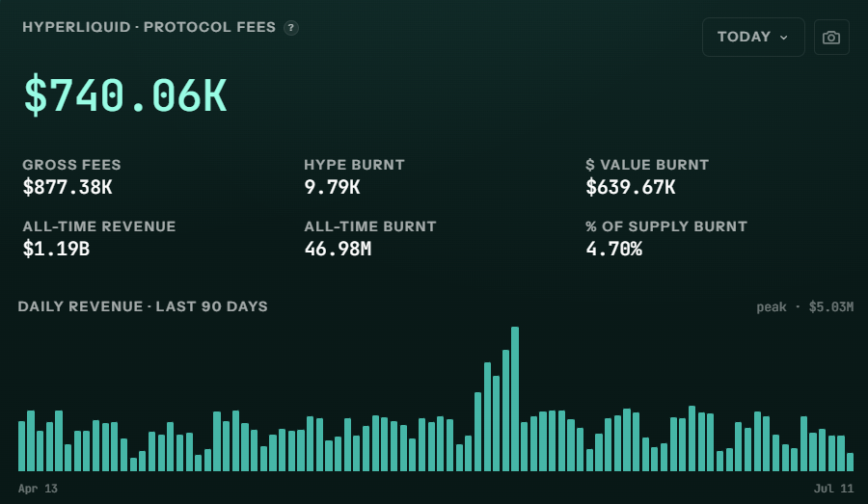
Task: Click the All-Time Burnt value 46.98M
Action: [x=338, y=249]
